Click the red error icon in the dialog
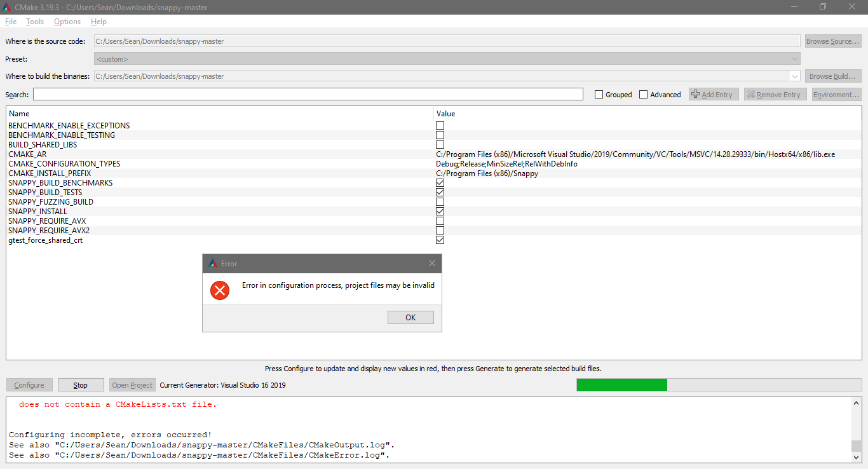 (220, 290)
